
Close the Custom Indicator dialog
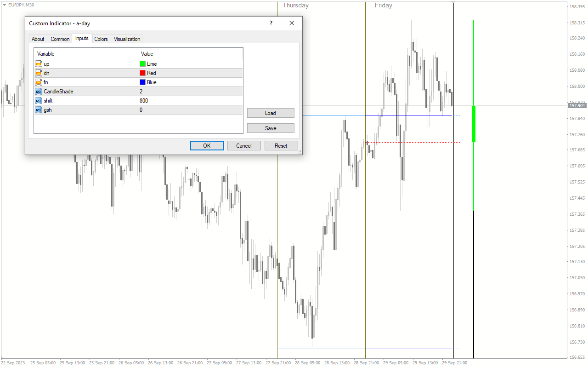coord(292,23)
